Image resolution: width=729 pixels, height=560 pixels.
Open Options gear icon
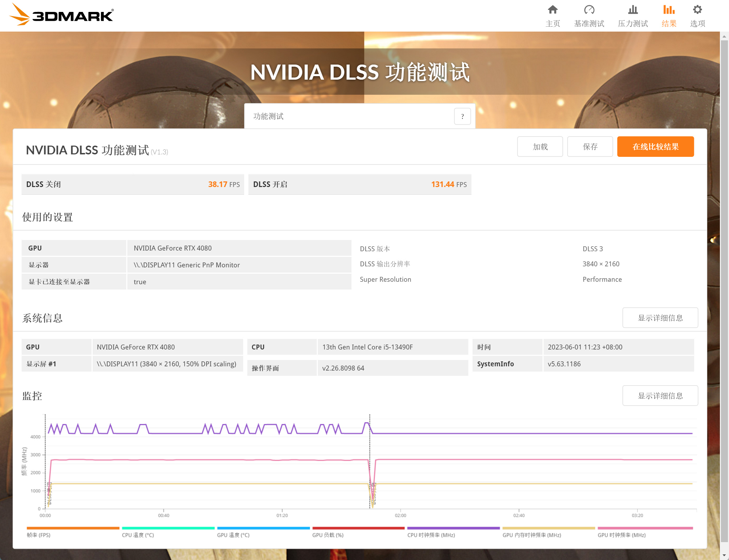click(x=697, y=10)
